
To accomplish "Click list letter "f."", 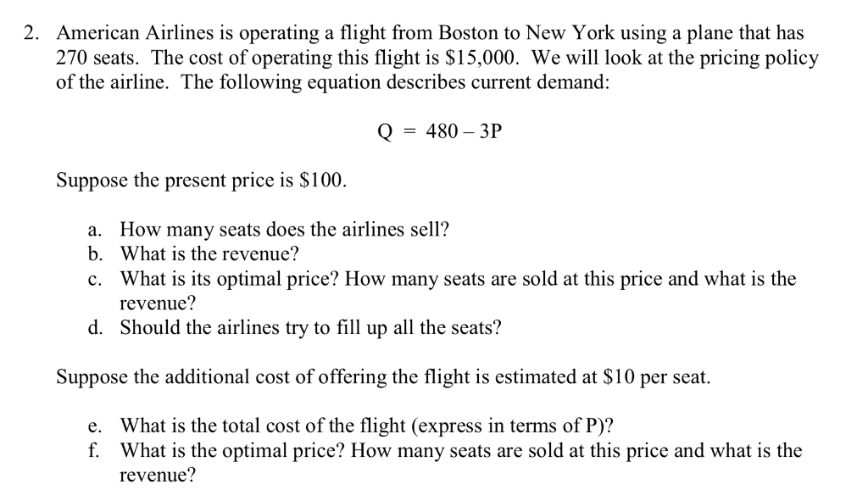I will (x=93, y=450).
